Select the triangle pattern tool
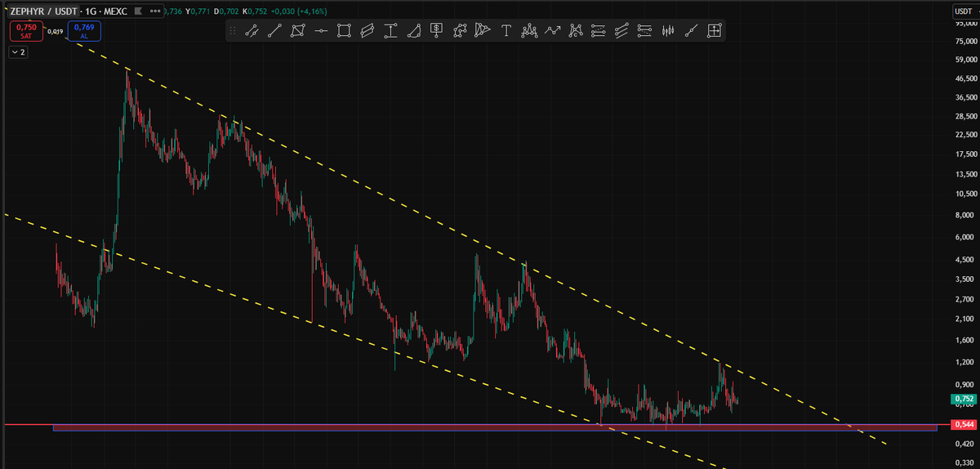 tap(483, 31)
